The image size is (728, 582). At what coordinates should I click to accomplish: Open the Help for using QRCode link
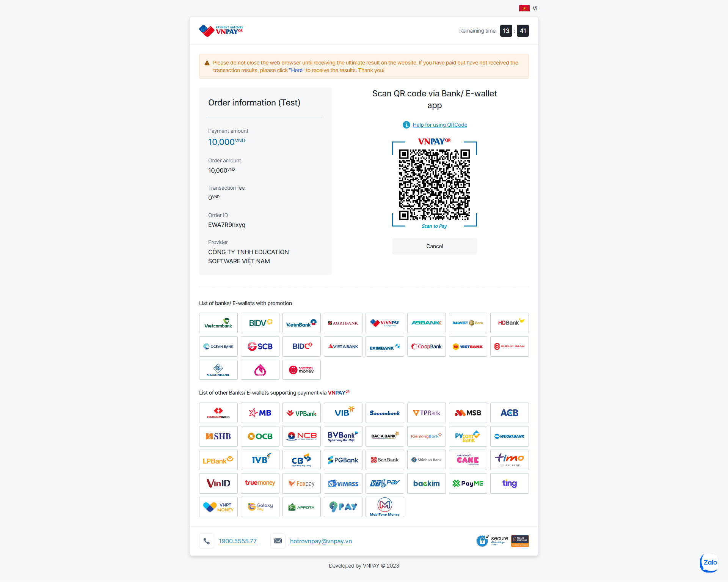pyautogui.click(x=440, y=125)
